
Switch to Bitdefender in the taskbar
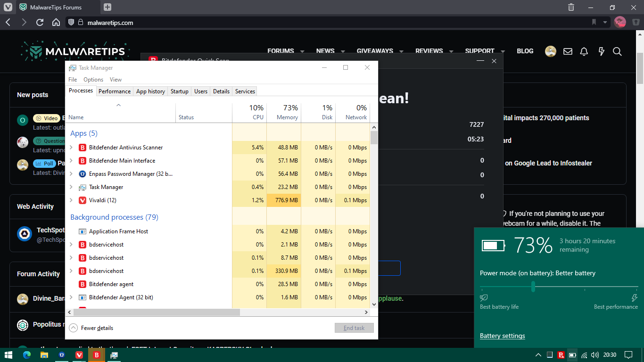click(97, 355)
